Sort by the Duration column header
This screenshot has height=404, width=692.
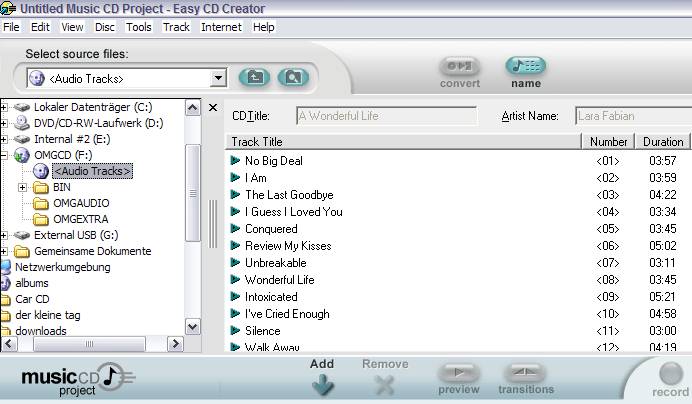(x=662, y=142)
